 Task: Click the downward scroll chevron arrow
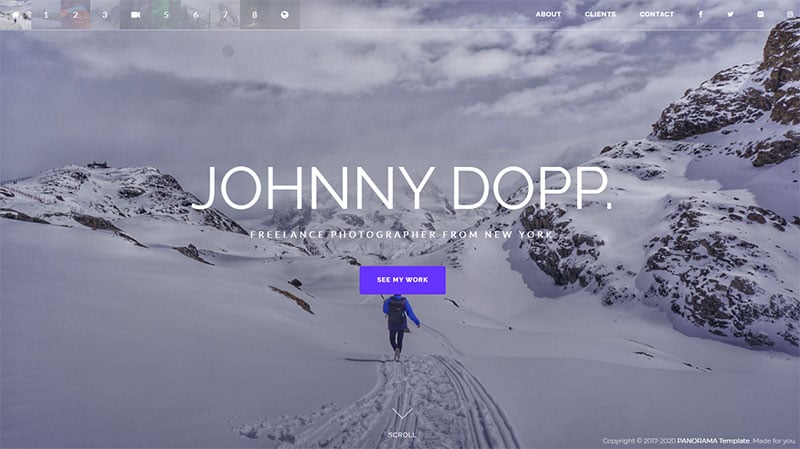(x=402, y=414)
